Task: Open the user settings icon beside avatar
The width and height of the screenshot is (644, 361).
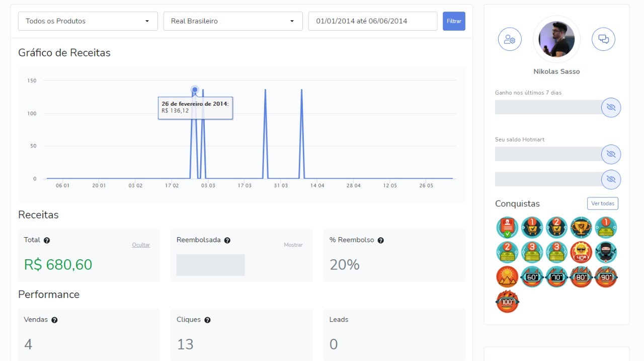Action: click(x=510, y=39)
